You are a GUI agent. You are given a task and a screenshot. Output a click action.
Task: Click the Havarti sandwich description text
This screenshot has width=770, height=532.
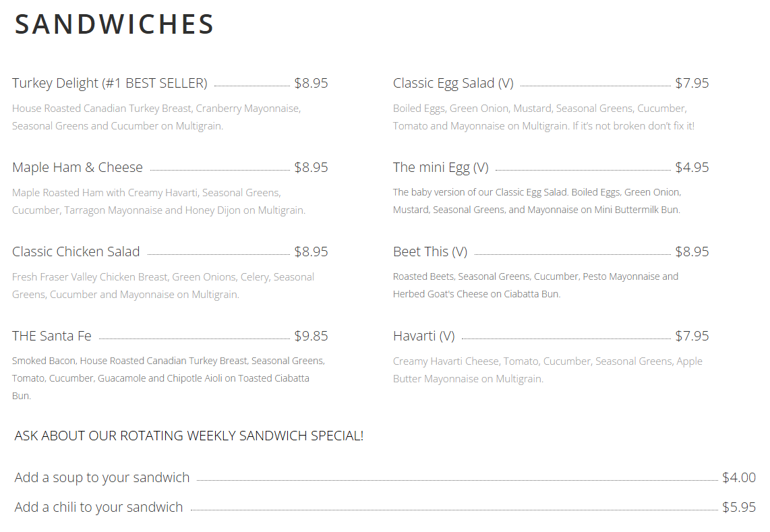[x=547, y=370]
